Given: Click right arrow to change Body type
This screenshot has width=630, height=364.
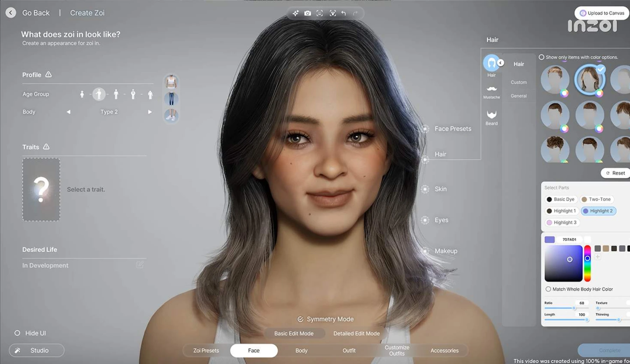Looking at the screenshot, I should tap(150, 112).
